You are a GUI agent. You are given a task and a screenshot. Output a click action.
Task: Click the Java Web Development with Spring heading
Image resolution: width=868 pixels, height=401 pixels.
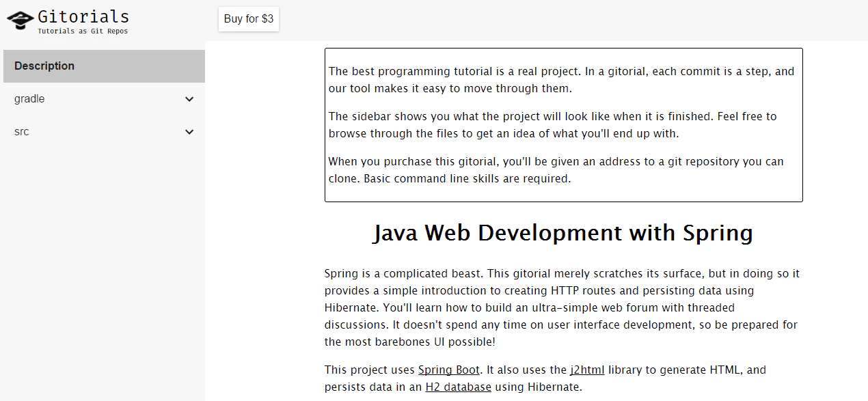coord(563,233)
